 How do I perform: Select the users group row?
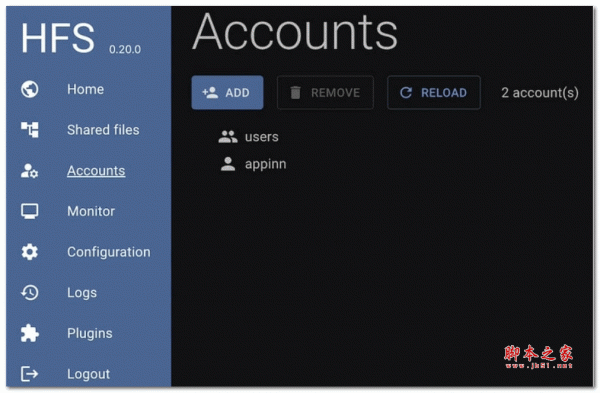(249, 137)
